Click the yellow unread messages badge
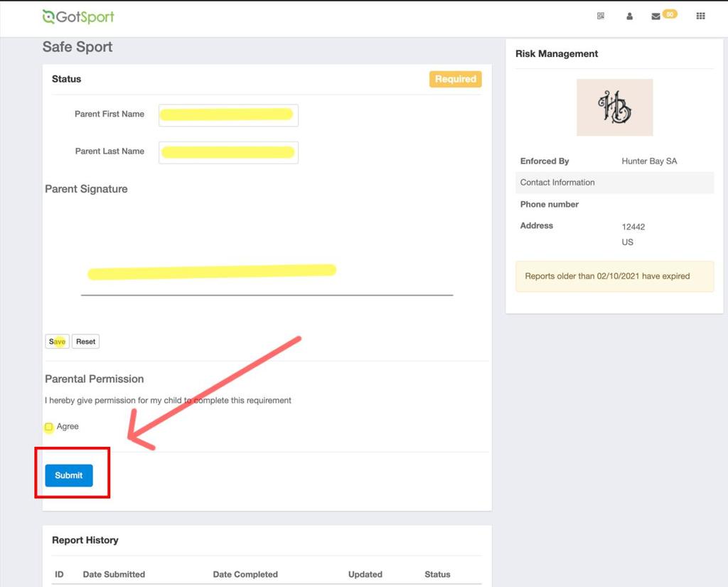728x587 pixels. pos(669,14)
